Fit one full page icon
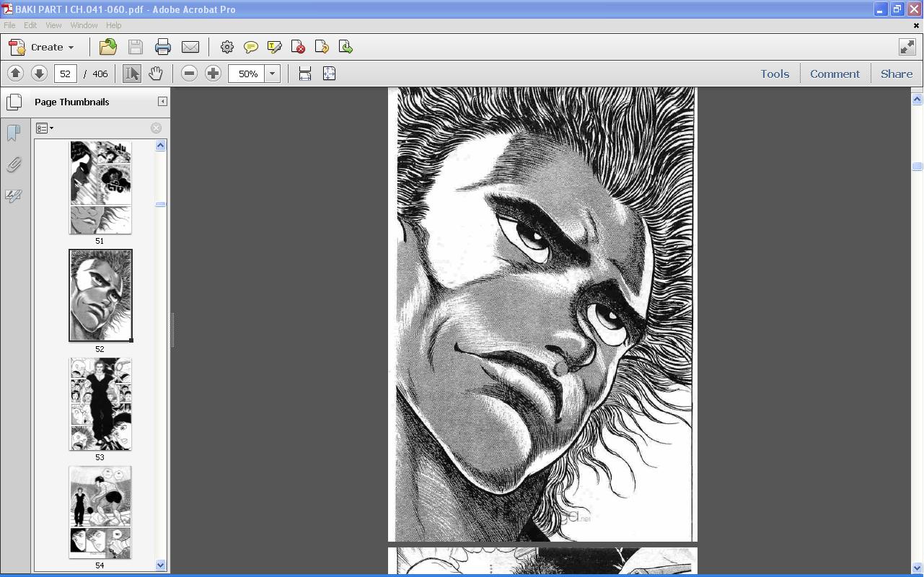 coord(329,74)
